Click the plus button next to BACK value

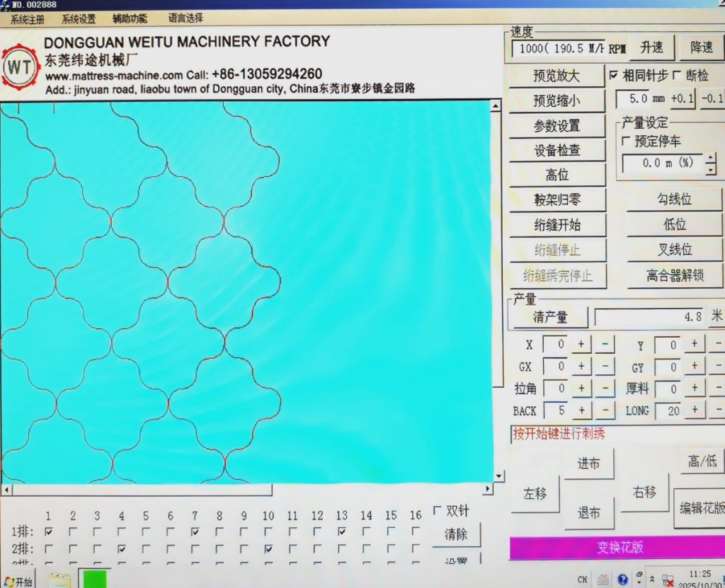581,410
